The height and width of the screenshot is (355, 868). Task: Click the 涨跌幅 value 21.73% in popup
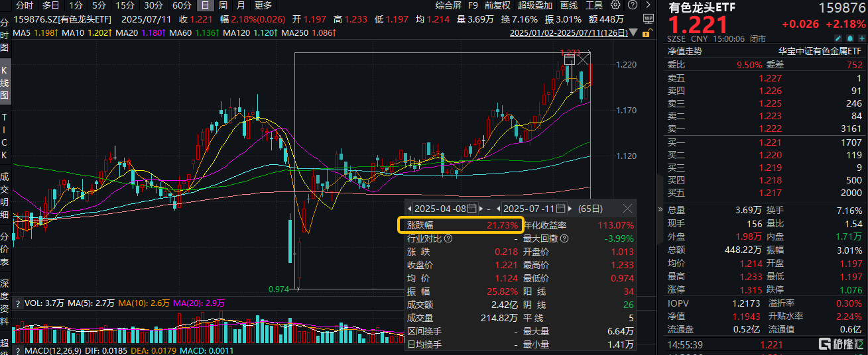click(x=503, y=225)
